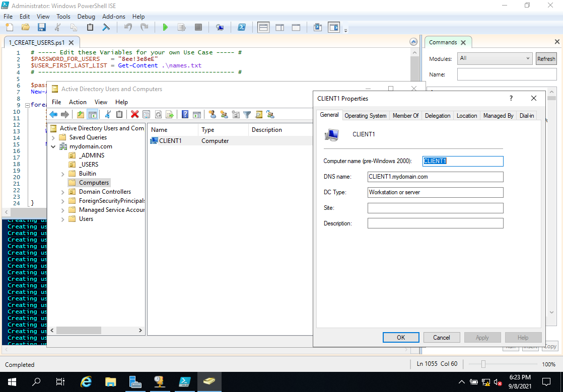Click the Stop Operation square icon

(x=198, y=27)
